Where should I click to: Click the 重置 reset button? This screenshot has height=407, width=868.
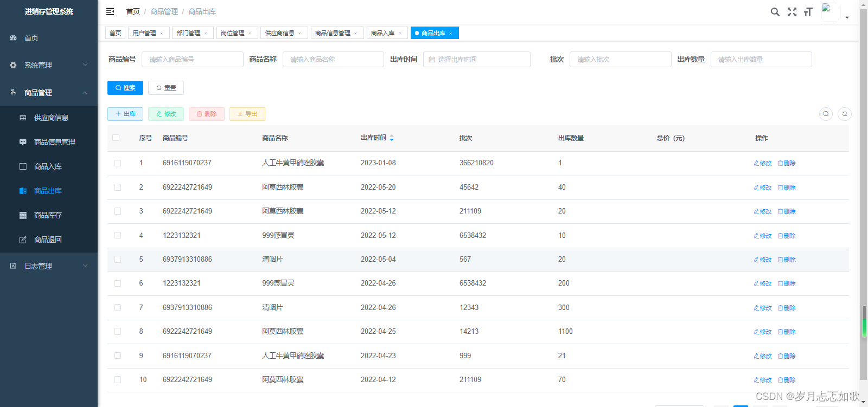tap(166, 88)
